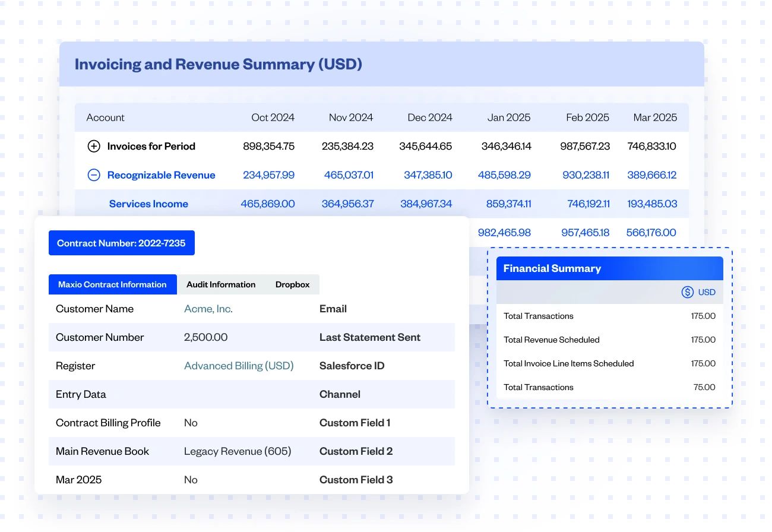Click the Salesforce ID field
This screenshot has height=532, width=772.
point(352,365)
